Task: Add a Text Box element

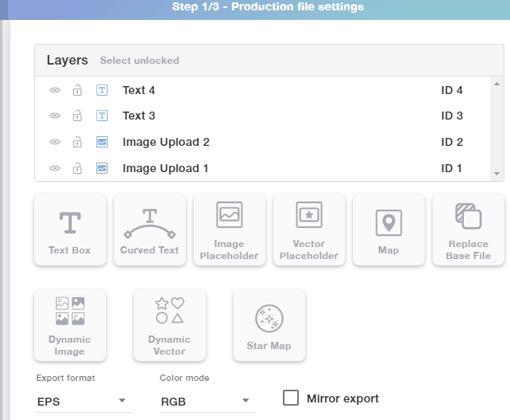Action: (70, 230)
